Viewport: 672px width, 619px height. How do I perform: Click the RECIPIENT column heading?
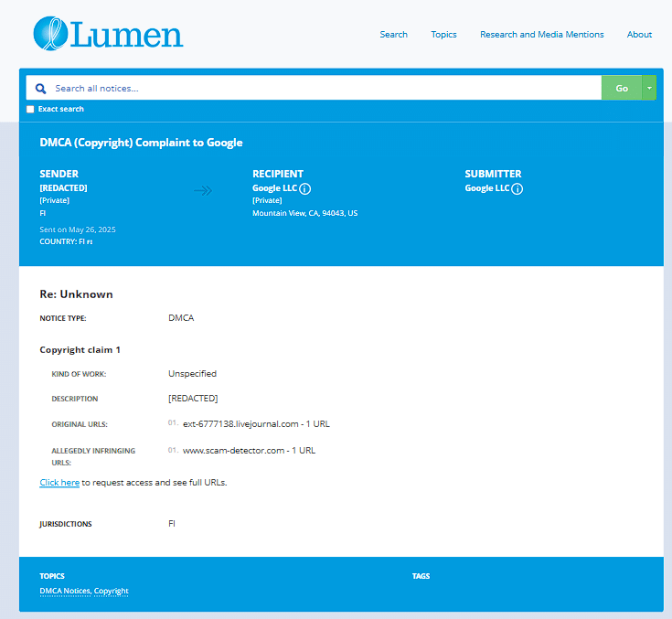(x=278, y=174)
